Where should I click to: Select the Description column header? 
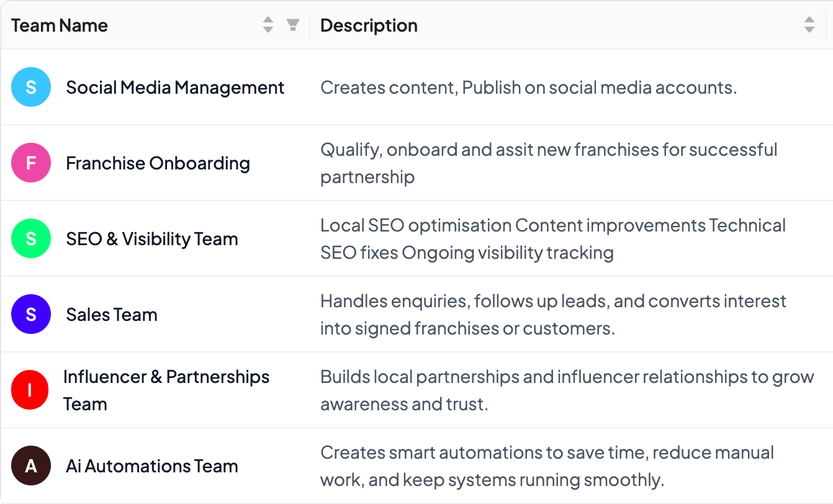tap(369, 25)
